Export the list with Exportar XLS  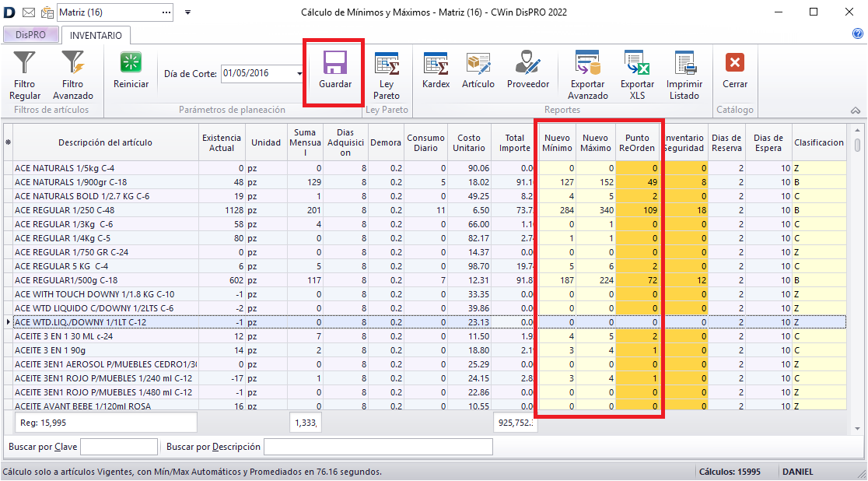coord(637,75)
